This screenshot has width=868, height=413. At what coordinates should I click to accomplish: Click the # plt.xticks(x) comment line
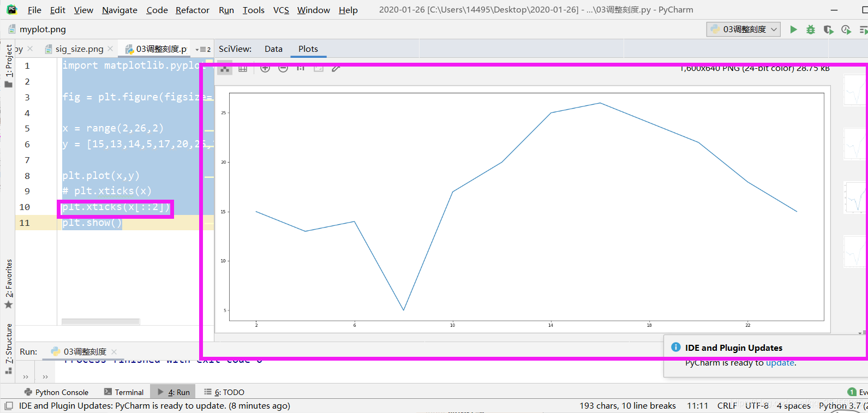point(107,191)
